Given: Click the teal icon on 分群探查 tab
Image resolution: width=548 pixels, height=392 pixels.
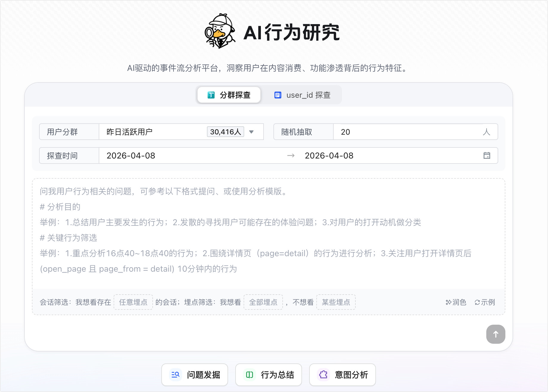Looking at the screenshot, I should pos(211,95).
